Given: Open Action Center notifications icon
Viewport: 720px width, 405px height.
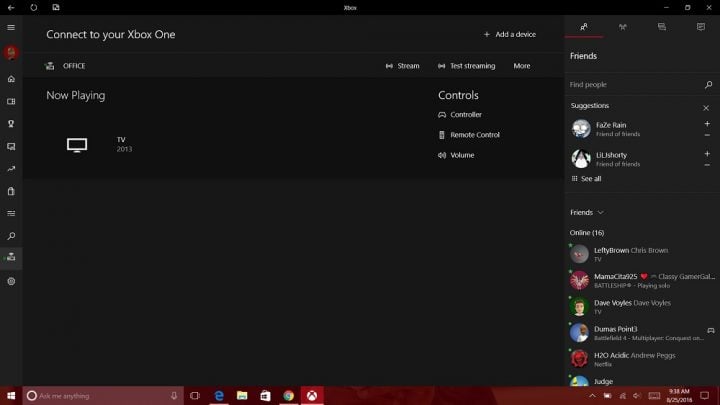Looking at the screenshot, I should tap(705, 395).
